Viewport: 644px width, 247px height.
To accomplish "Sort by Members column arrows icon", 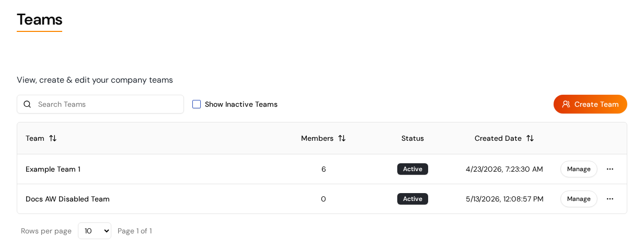I will (x=342, y=138).
